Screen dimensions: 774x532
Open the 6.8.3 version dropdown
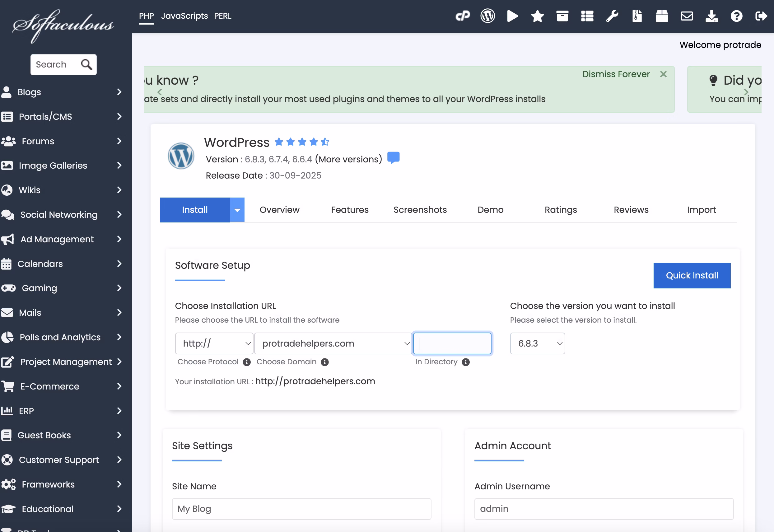coord(537,343)
